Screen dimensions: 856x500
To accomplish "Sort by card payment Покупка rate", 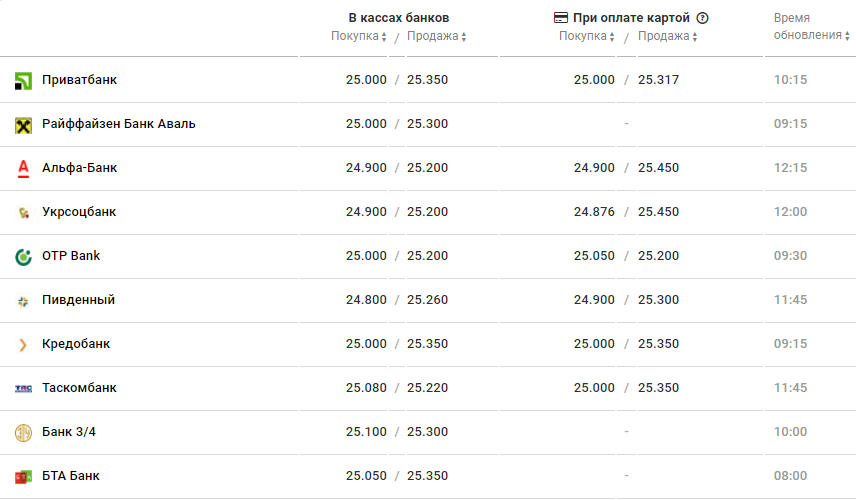I will (x=587, y=37).
